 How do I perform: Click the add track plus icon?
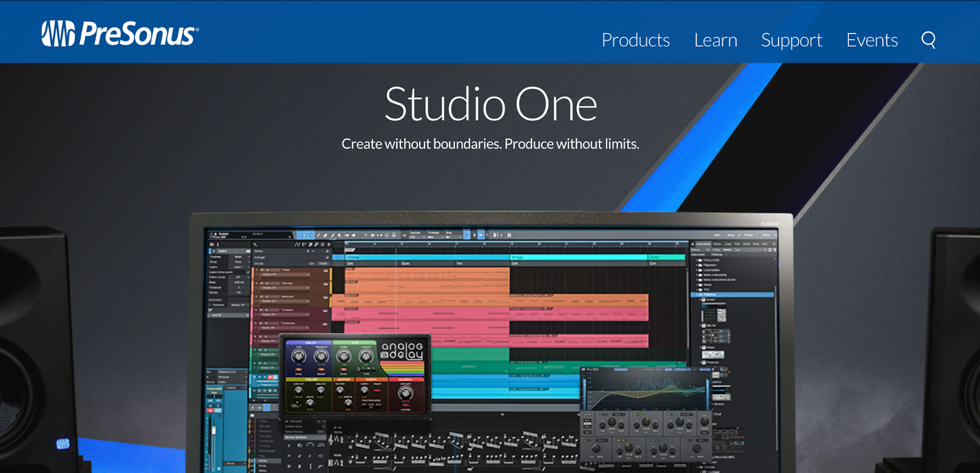click(x=329, y=245)
